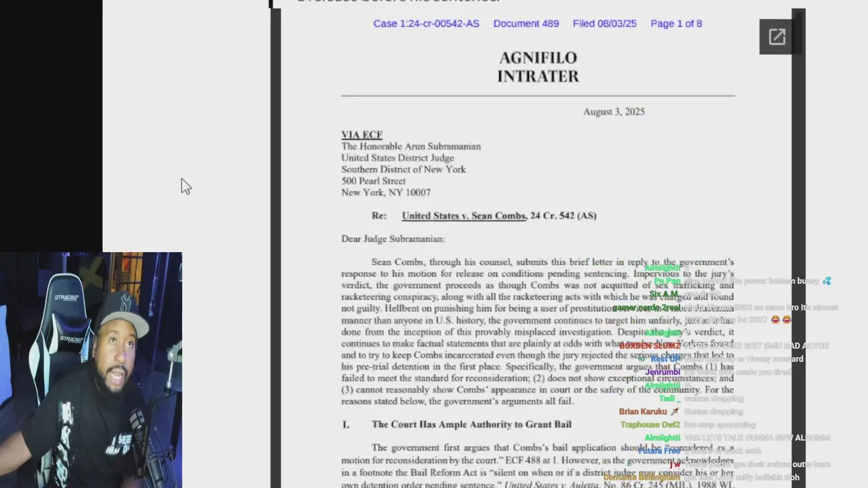Click The Honorable Arun Subramanian line
The height and width of the screenshot is (488, 868).
pyautogui.click(x=411, y=146)
